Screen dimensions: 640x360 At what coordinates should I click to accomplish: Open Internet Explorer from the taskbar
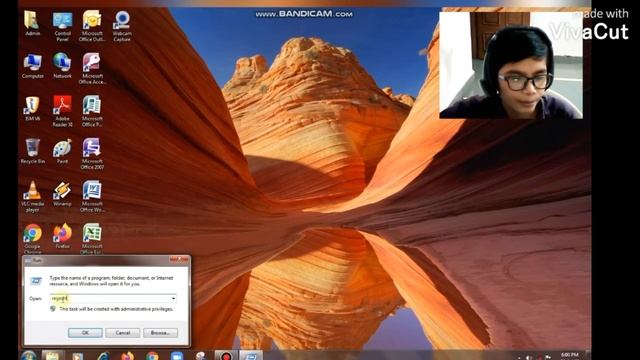click(102, 356)
